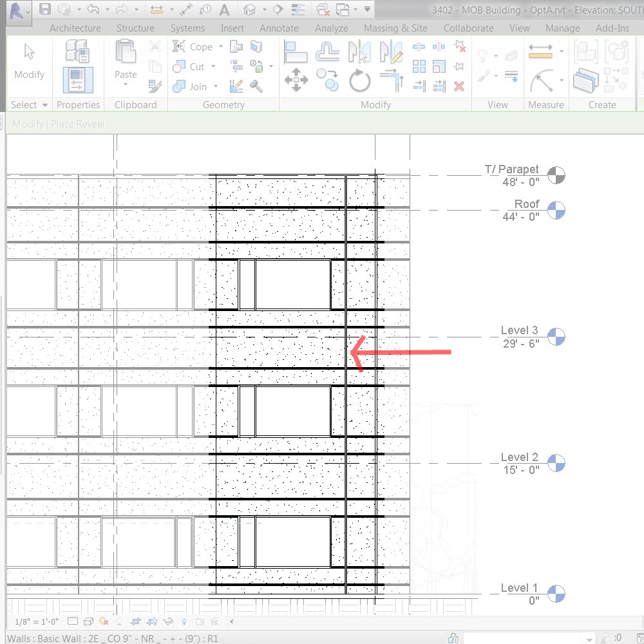Select Trim/Extend to Corner tool

[392, 80]
